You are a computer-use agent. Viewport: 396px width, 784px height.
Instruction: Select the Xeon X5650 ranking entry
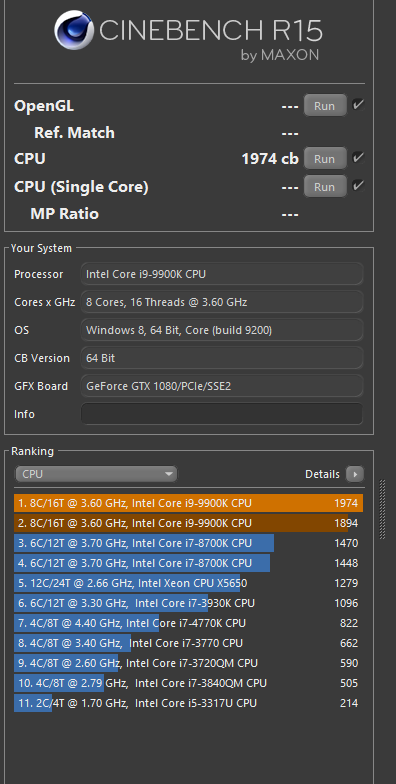pyautogui.click(x=188, y=583)
